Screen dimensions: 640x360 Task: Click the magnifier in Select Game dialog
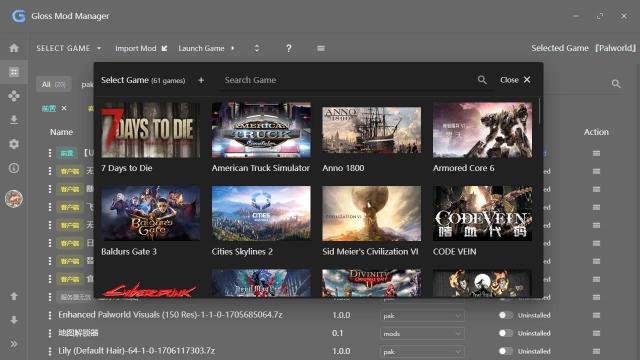[482, 80]
